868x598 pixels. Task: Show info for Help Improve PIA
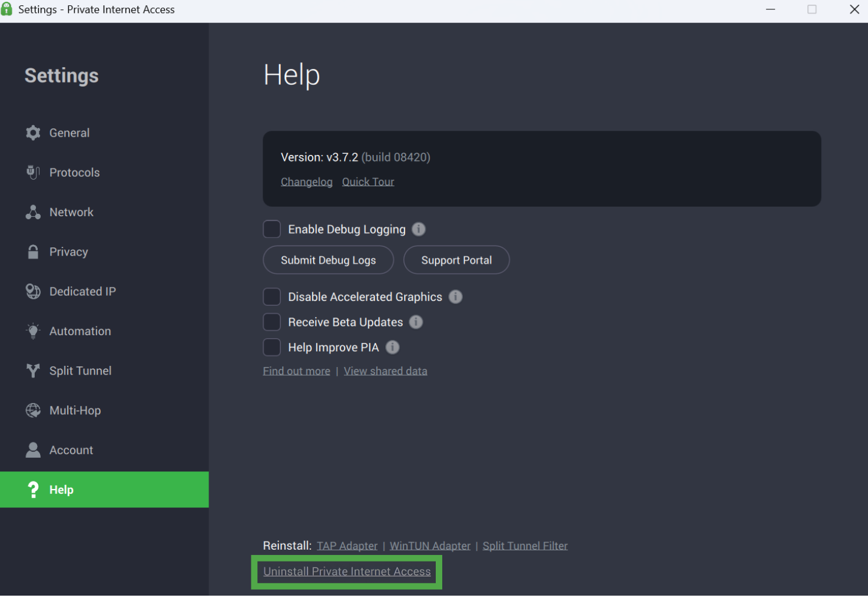coord(393,347)
